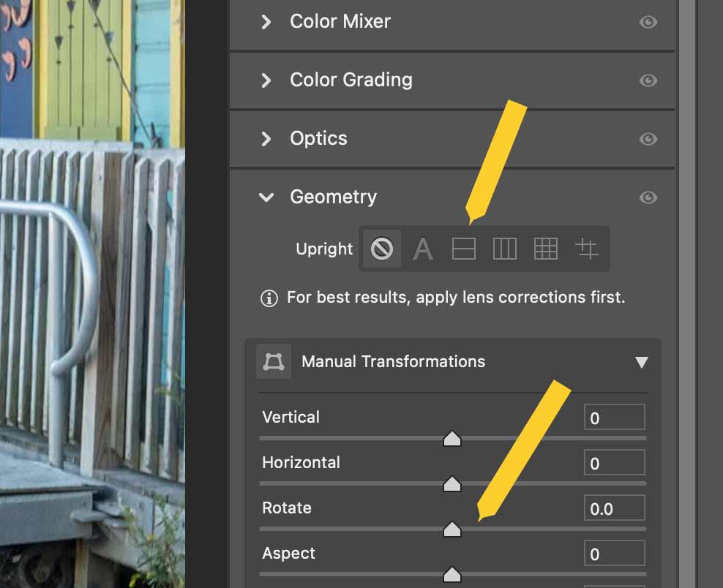
Task: Click the Rotate slider handle
Action: point(454,528)
